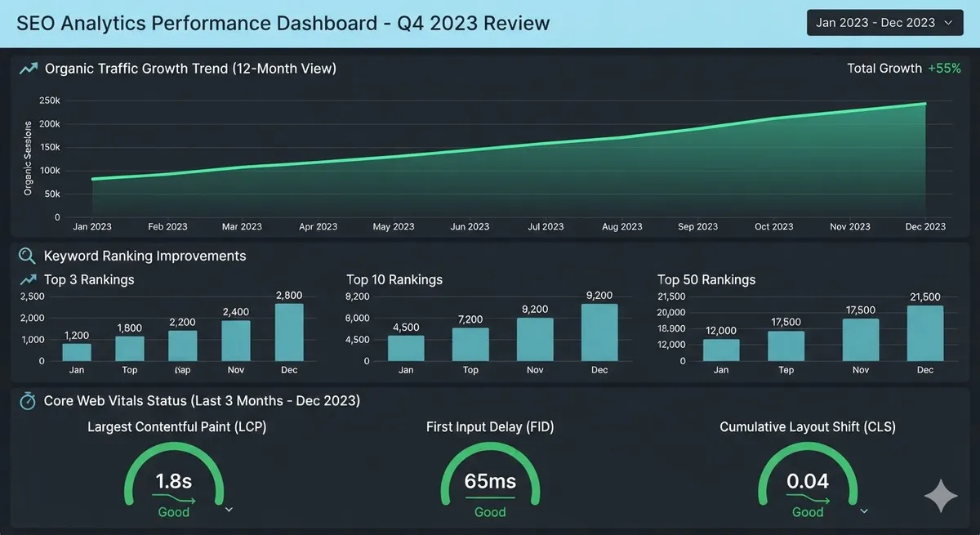Click the trend icon beside Top 3 Rankings
Image resolution: width=980 pixels, height=535 pixels.
(x=28, y=279)
